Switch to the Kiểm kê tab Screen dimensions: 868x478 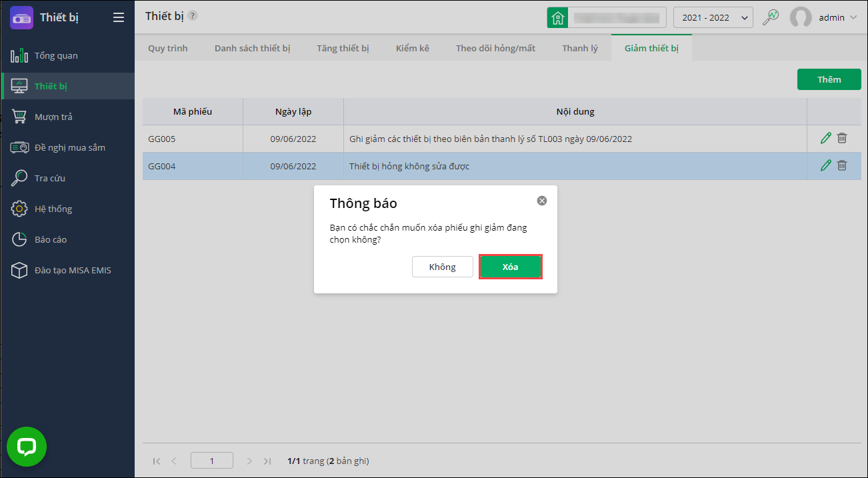pyautogui.click(x=413, y=48)
